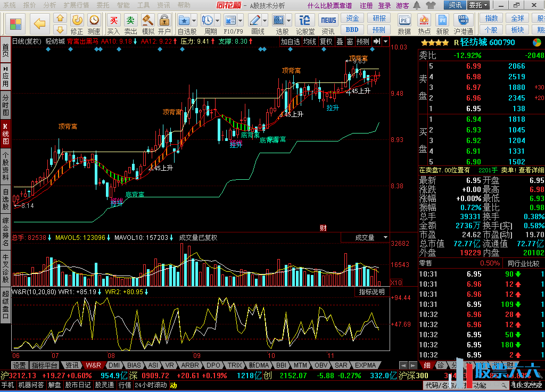Click the 查看详细 link in sell-order notice
The image size is (545, 392).
point(532,170)
